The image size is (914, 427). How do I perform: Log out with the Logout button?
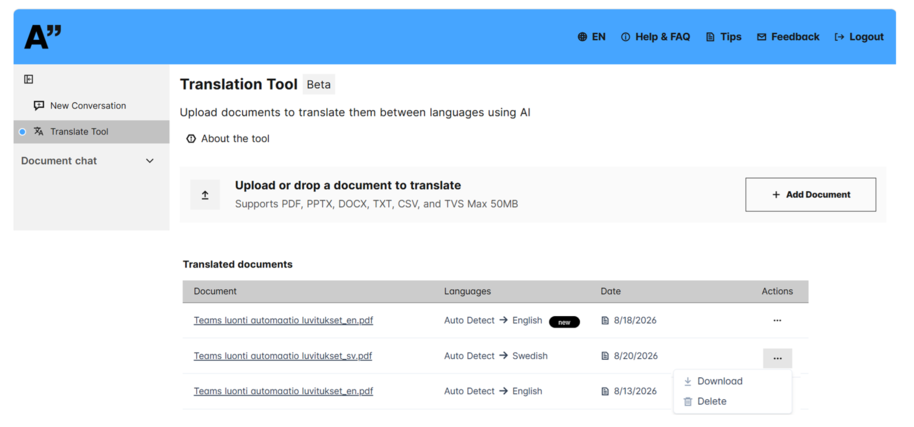click(x=859, y=37)
